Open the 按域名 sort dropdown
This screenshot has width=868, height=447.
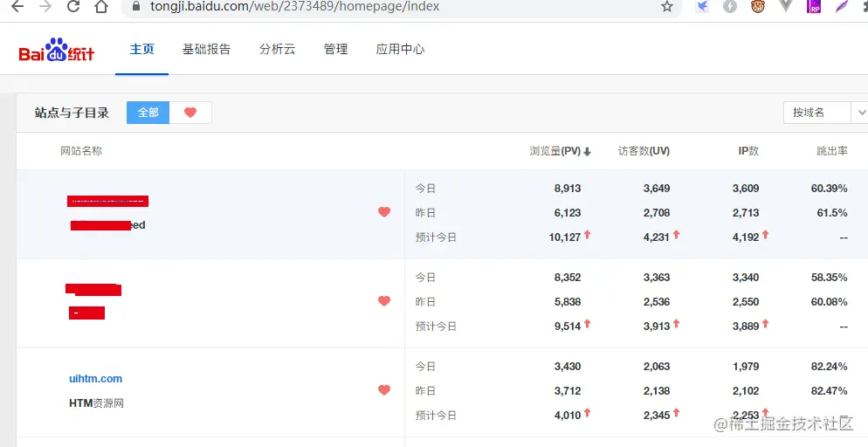tap(817, 113)
